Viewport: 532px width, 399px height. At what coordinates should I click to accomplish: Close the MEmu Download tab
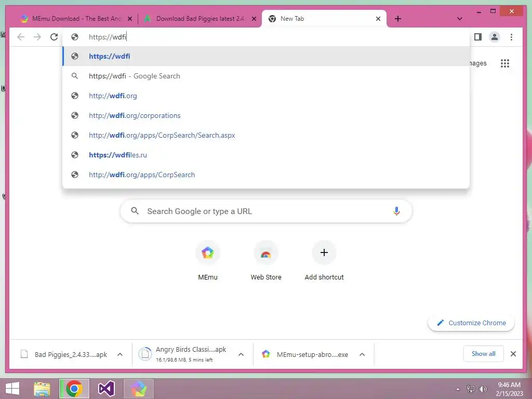point(129,19)
